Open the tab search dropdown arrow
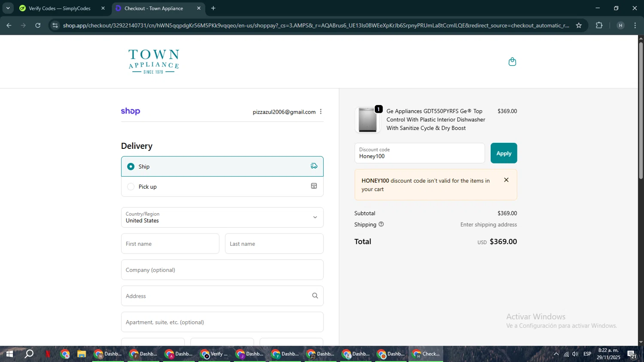 [8, 8]
